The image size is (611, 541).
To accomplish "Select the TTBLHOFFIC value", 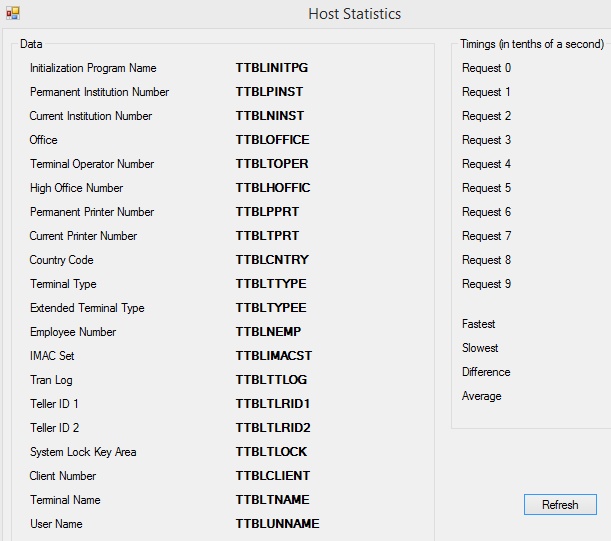I will [273, 188].
